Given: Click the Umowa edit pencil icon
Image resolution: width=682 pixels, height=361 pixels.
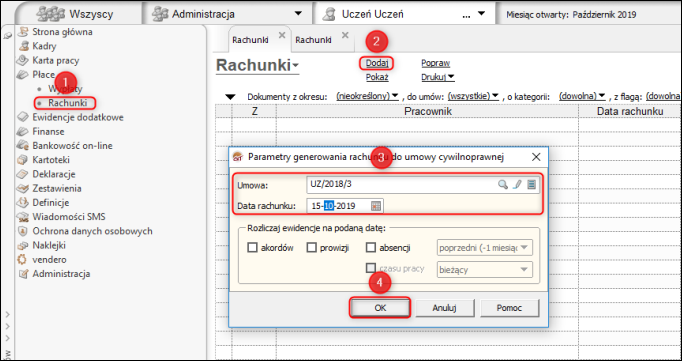Looking at the screenshot, I should coord(516,184).
